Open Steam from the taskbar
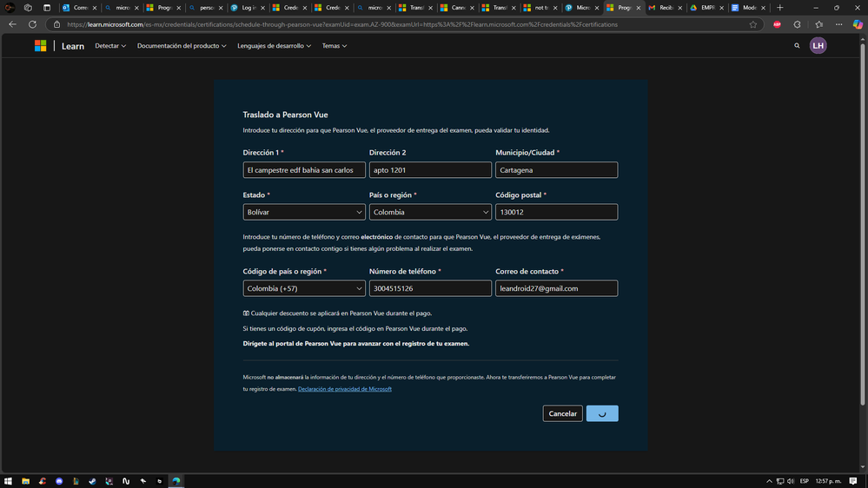 (92, 481)
